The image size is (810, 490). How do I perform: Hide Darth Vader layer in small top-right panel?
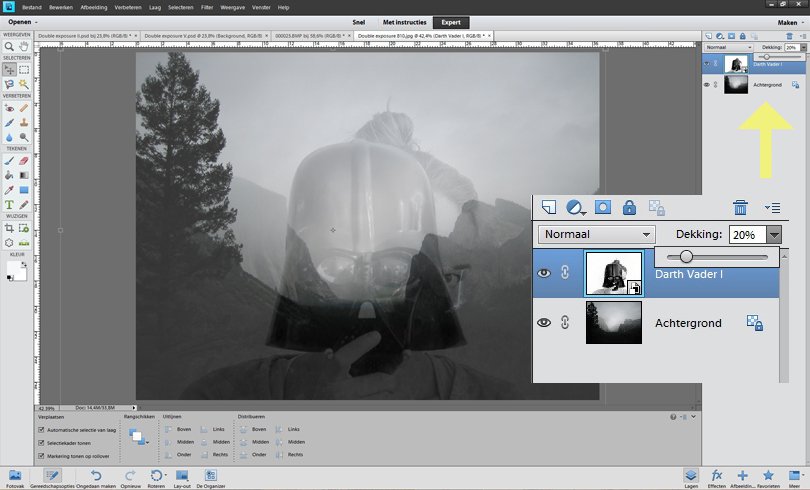(x=707, y=64)
